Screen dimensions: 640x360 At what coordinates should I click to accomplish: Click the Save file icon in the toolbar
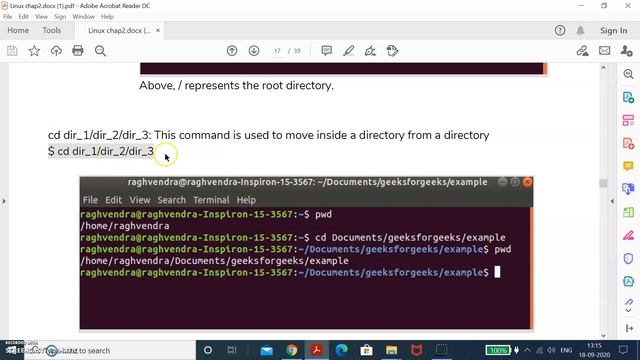(12, 51)
